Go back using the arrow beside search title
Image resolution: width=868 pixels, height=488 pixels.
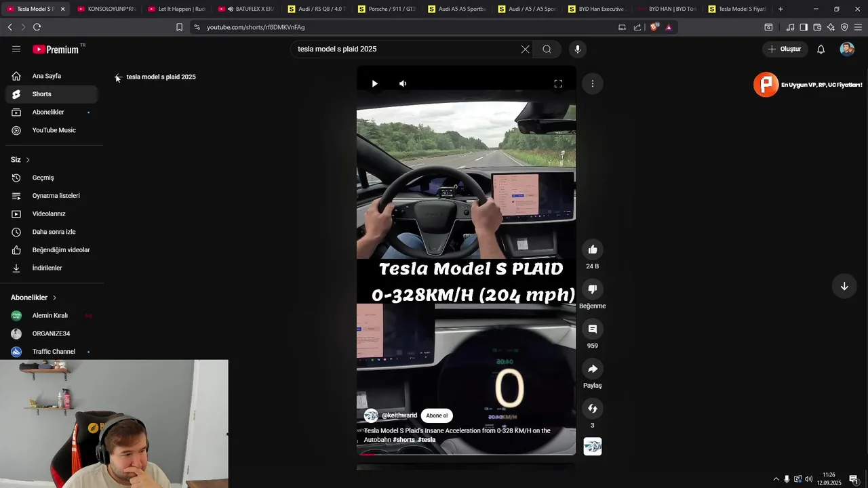(x=118, y=77)
